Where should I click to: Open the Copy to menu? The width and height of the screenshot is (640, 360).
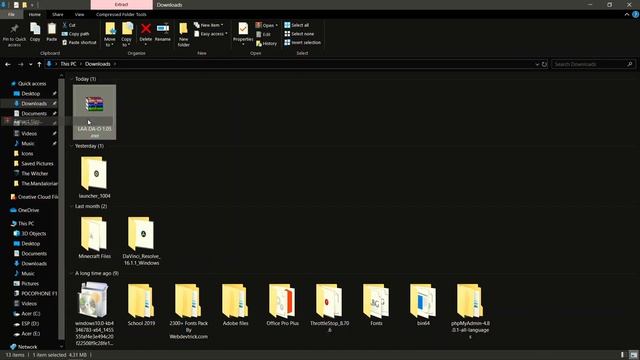click(127, 34)
